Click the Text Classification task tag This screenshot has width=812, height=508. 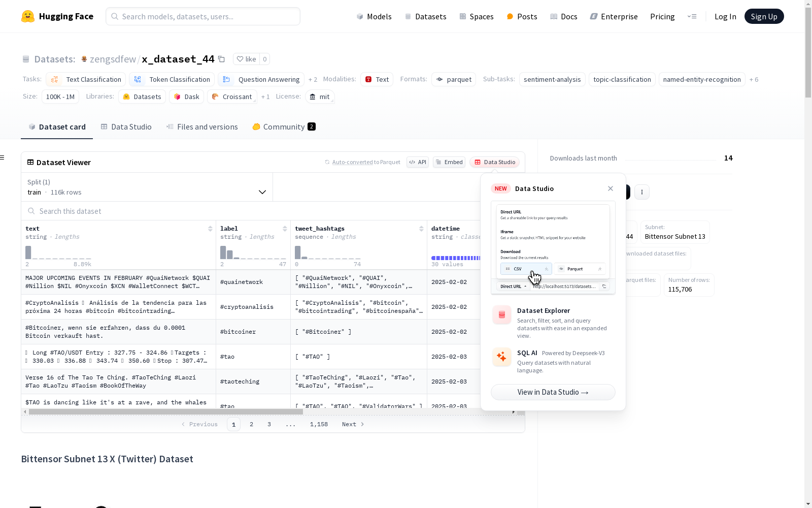tap(86, 79)
